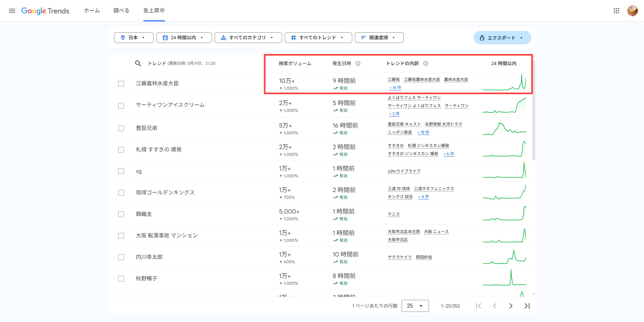Open sparkline chart for 江藤農林水産大臣
644x322 pixels.
coord(504,82)
